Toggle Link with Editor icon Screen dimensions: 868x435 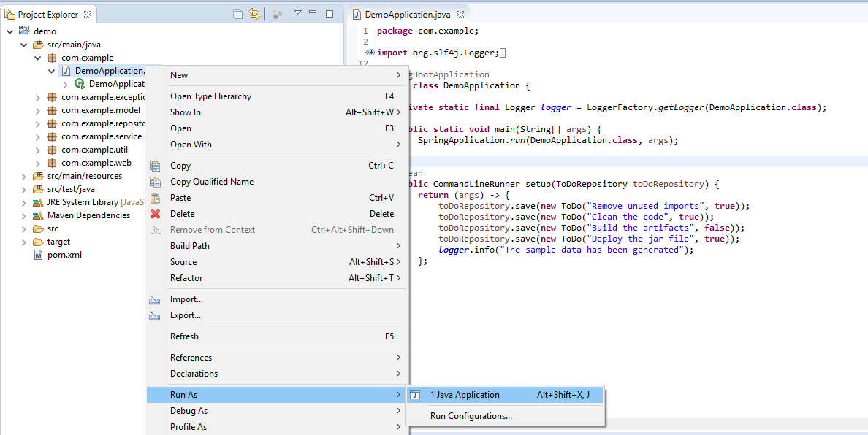point(254,15)
